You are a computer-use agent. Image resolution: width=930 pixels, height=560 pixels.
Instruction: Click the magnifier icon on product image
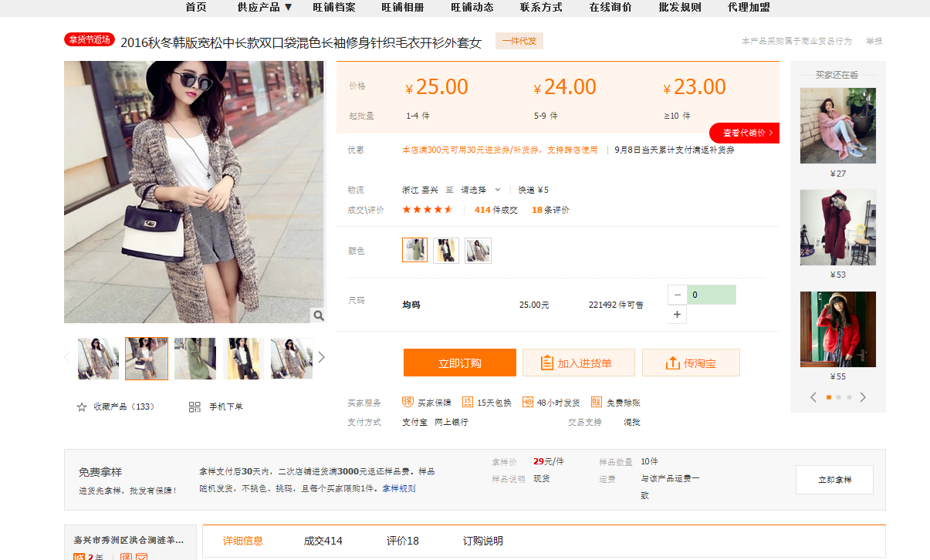pos(318,315)
